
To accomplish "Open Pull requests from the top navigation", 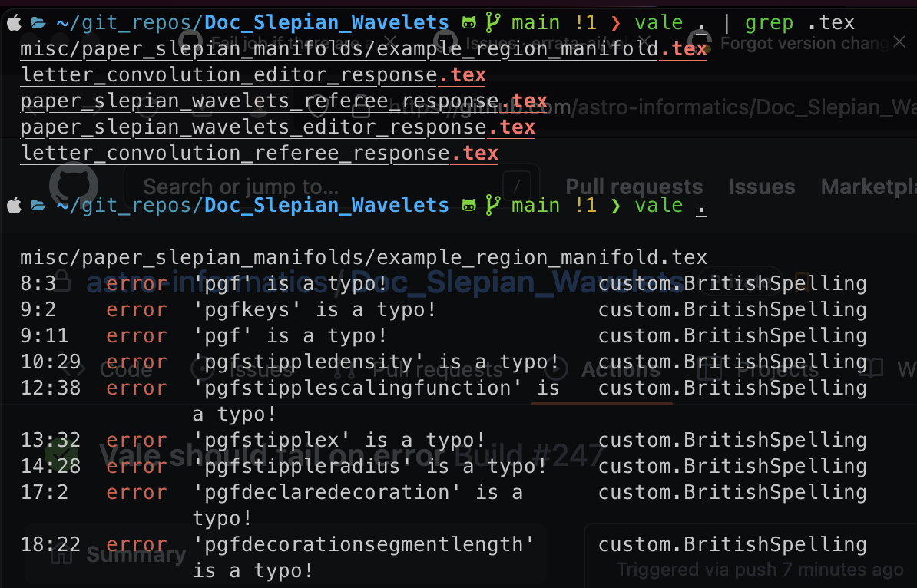I will point(634,187).
